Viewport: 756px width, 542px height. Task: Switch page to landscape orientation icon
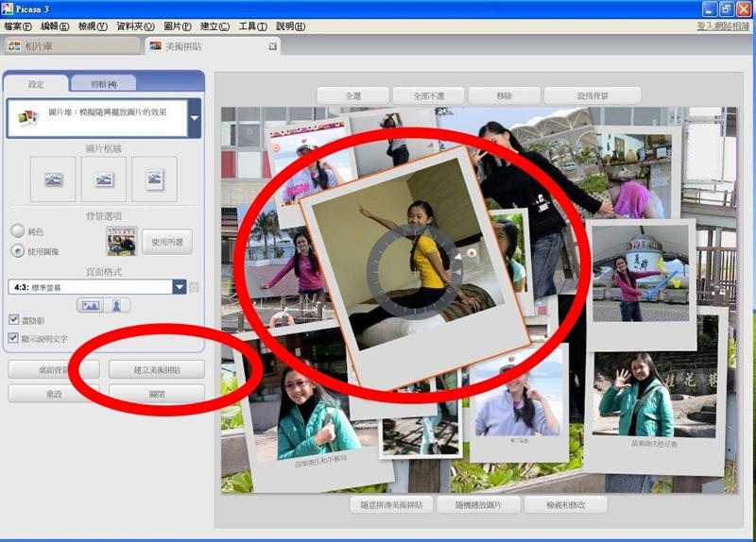(x=91, y=305)
